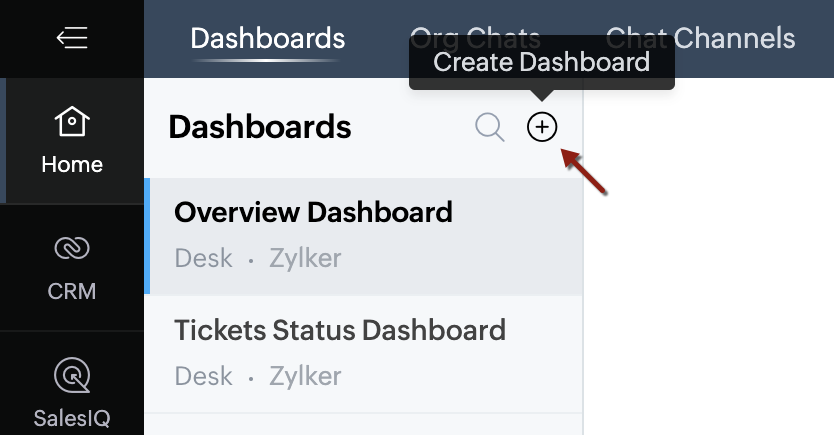
Task: Open the Tickets Status Dashboard entry
Action: pyautogui.click(x=364, y=354)
